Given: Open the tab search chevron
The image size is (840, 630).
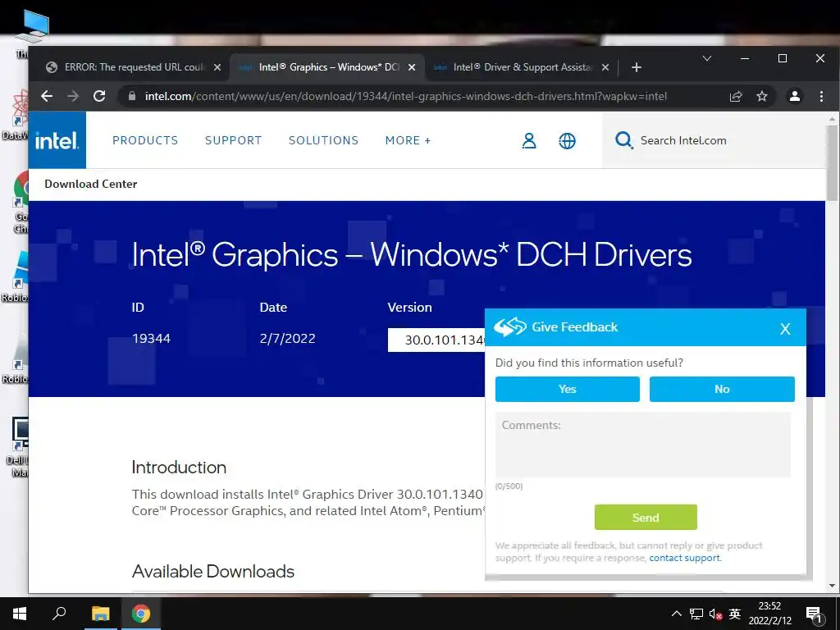Looking at the screenshot, I should point(707,58).
